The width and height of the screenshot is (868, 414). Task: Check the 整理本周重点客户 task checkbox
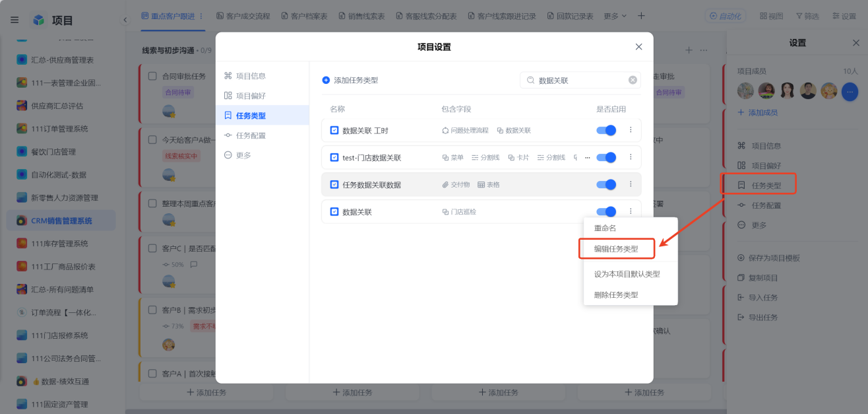click(x=152, y=203)
